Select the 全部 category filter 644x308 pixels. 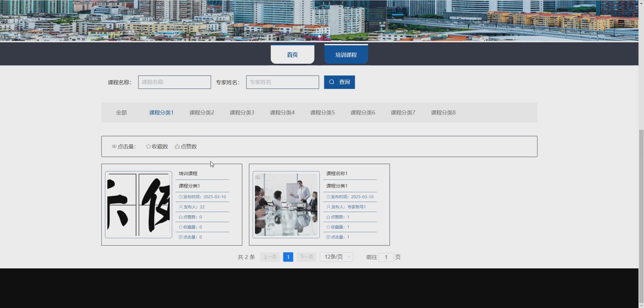(x=121, y=112)
